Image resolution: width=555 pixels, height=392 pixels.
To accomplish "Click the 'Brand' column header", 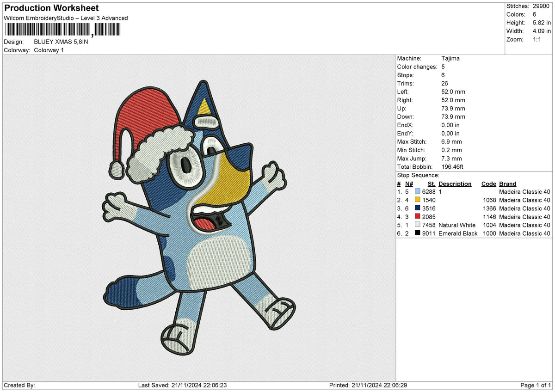I will pyautogui.click(x=508, y=184).
